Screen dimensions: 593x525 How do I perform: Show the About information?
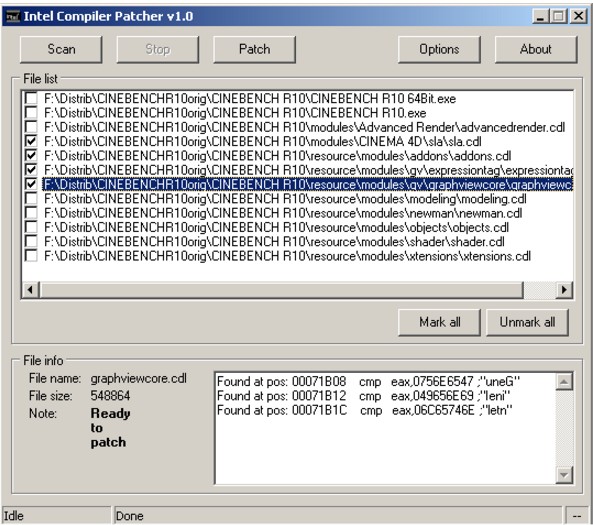pos(536,50)
